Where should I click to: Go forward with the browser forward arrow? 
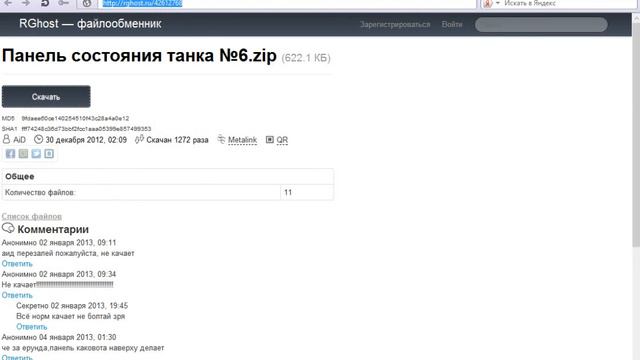[x=26, y=3]
